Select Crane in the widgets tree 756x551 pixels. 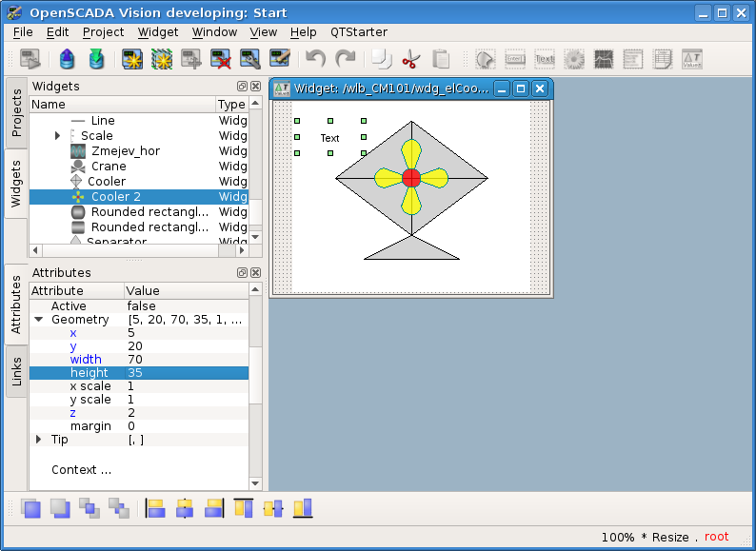(x=109, y=167)
